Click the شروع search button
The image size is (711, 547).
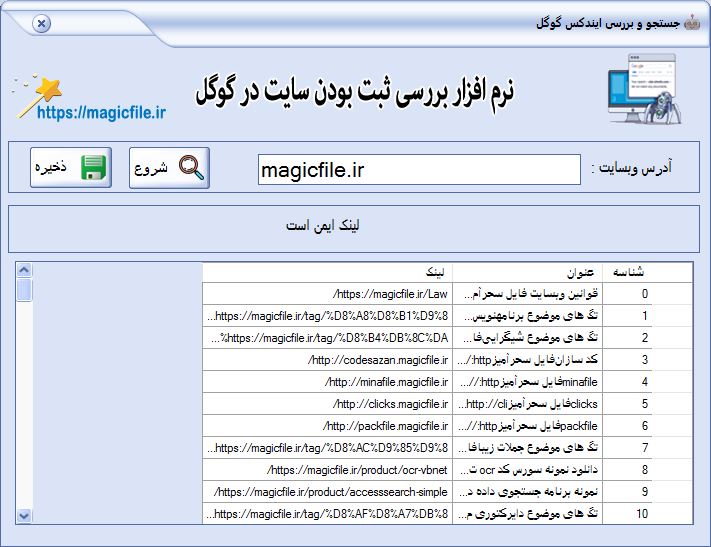click(x=169, y=167)
